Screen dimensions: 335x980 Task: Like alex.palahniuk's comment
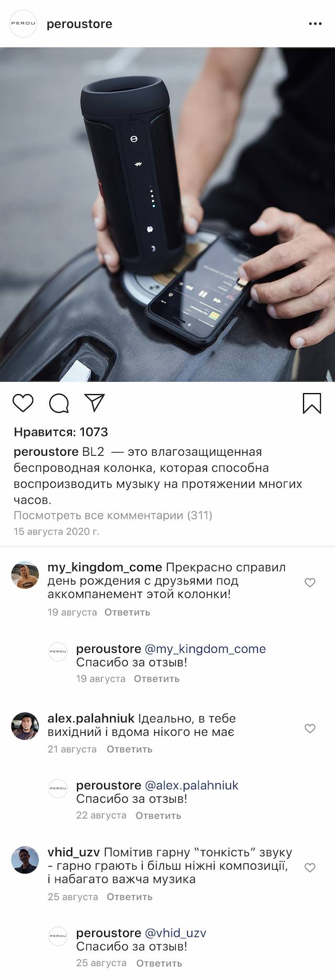pos(310,728)
